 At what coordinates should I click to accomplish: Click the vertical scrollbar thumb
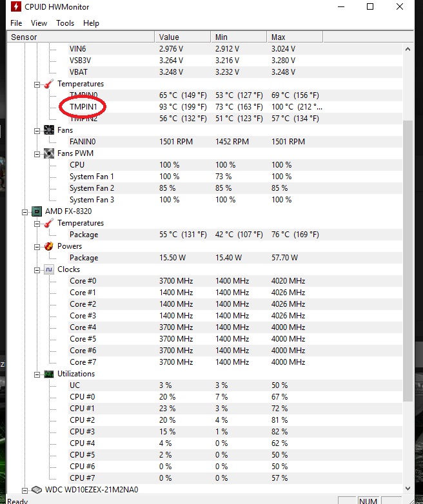click(408, 260)
